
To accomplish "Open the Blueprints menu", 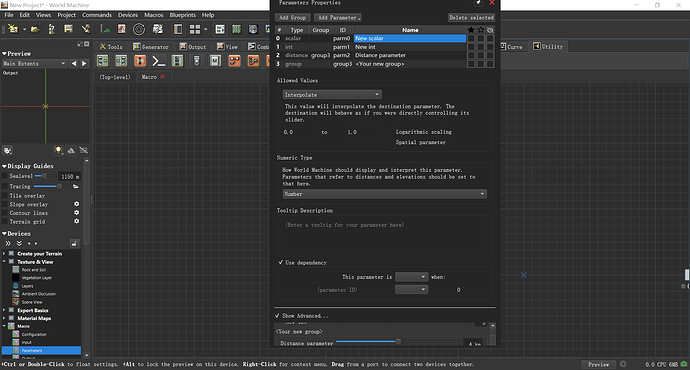I will (183, 15).
